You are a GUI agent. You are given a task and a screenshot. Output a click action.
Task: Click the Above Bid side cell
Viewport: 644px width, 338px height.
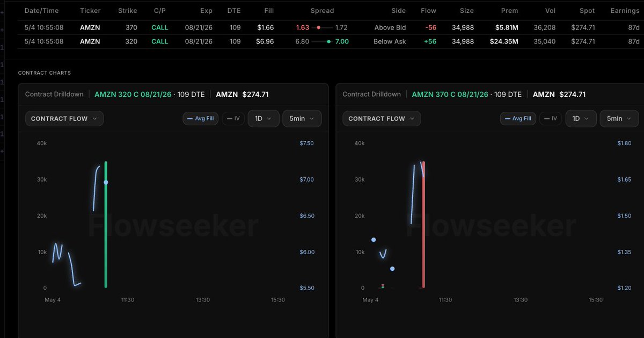click(390, 27)
